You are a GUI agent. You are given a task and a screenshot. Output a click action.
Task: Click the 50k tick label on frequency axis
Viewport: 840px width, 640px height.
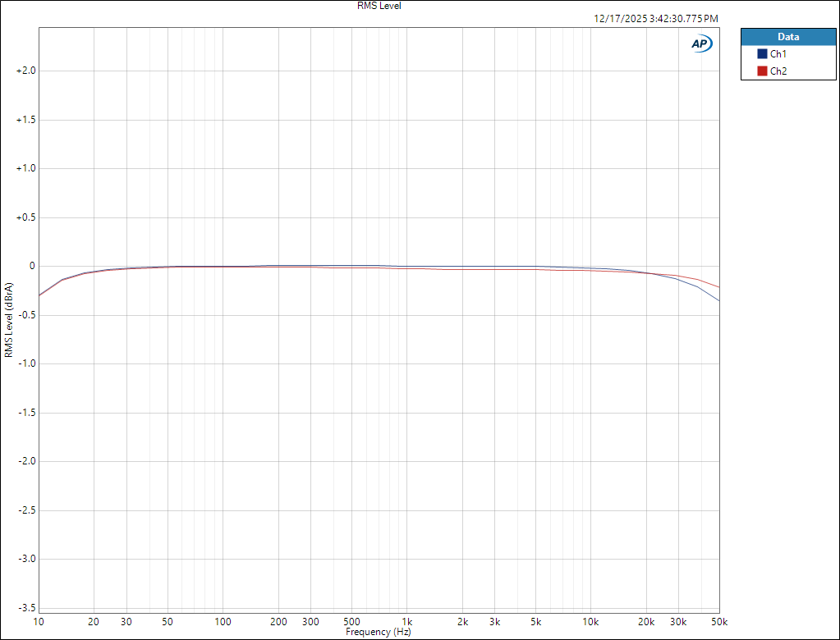718,622
